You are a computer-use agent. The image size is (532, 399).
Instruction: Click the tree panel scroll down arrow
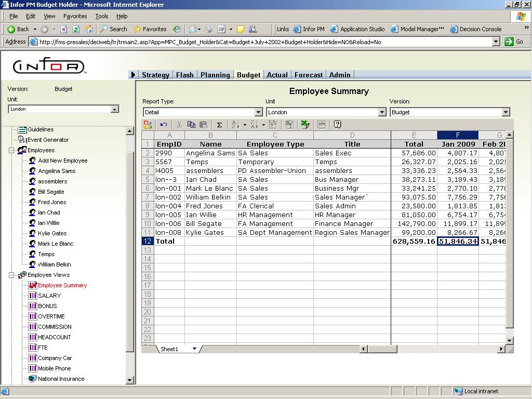pyautogui.click(x=129, y=380)
